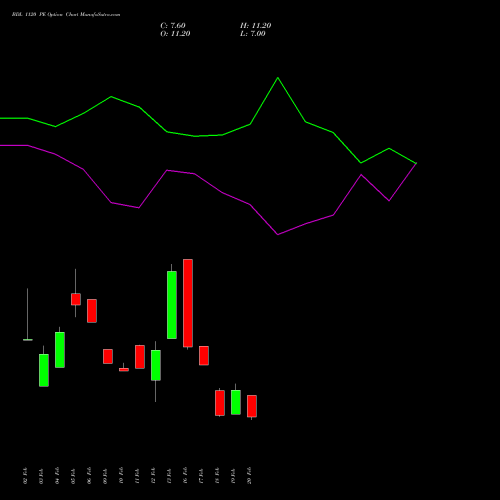The width and height of the screenshot is (500, 500).
Task: Select the 11 Feb date label
Action: click(137, 476)
